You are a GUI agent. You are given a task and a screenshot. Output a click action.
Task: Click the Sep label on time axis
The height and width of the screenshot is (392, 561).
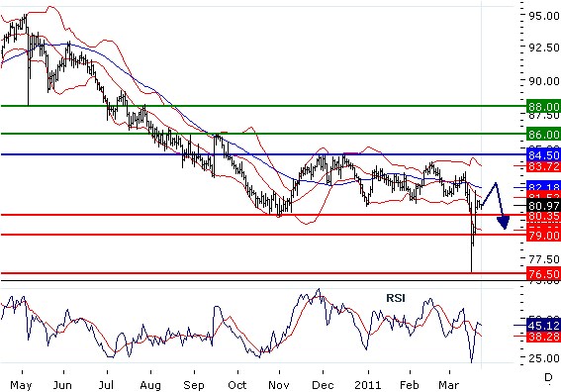(x=194, y=385)
